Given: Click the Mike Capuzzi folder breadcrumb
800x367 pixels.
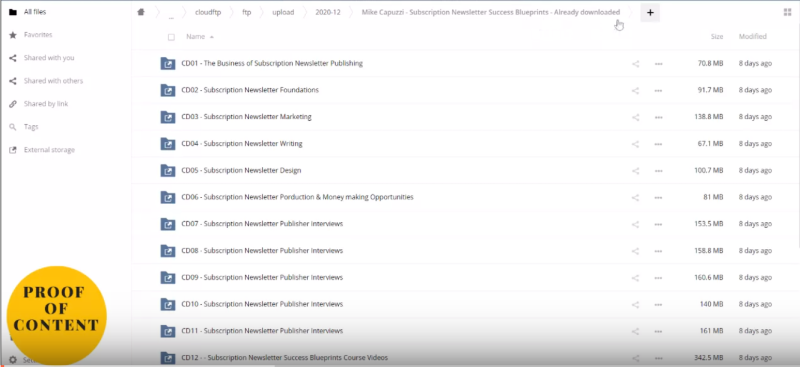Looking at the screenshot, I should [491, 12].
